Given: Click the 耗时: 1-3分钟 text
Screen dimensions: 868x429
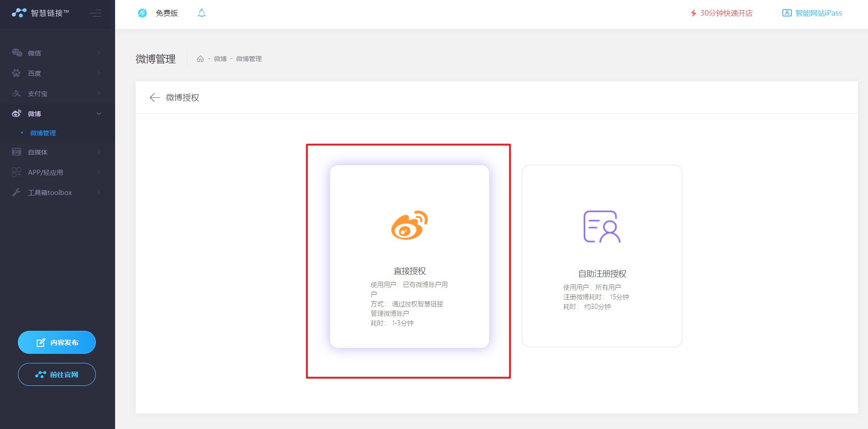Looking at the screenshot, I should (x=392, y=323).
